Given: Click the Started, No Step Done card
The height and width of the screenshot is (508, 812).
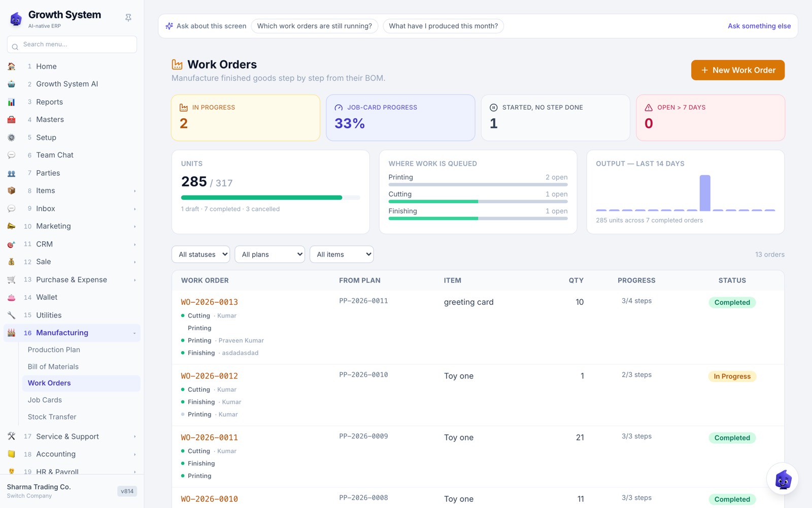Looking at the screenshot, I should click(556, 118).
